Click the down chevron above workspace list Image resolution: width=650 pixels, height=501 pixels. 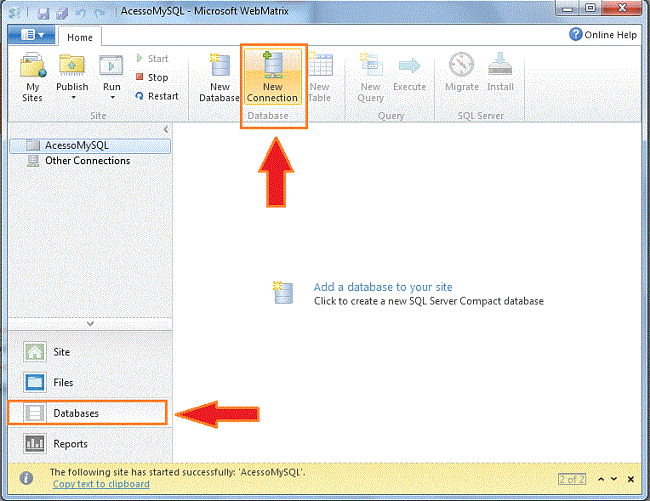[x=90, y=324]
